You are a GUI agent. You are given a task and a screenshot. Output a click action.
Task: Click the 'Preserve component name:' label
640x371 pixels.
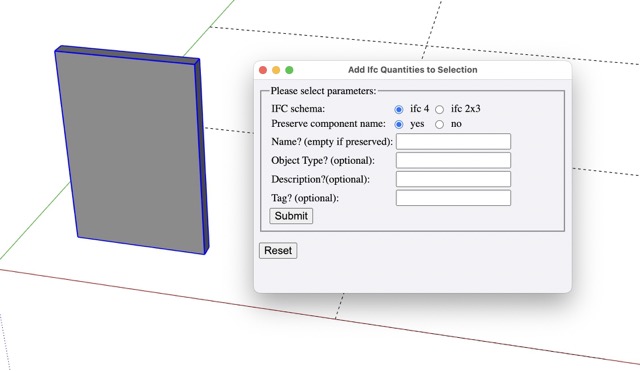[328, 124]
